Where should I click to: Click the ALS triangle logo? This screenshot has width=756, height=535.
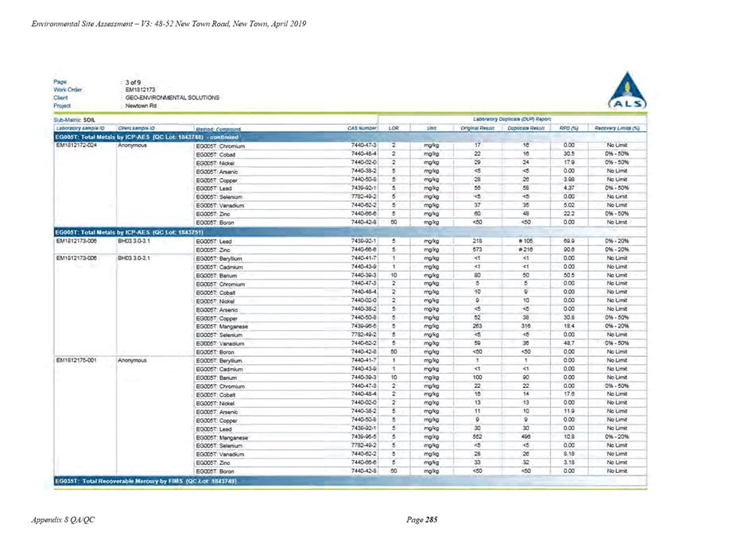(x=627, y=91)
